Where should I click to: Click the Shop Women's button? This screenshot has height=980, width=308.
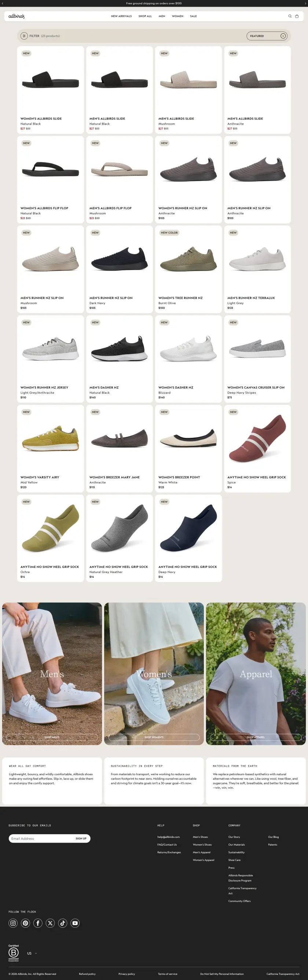tap(154, 737)
